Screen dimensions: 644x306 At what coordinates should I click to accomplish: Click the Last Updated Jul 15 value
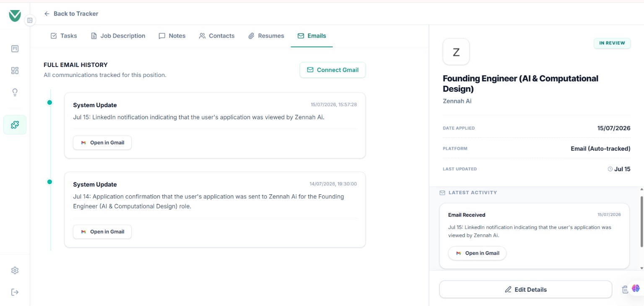[619, 169]
